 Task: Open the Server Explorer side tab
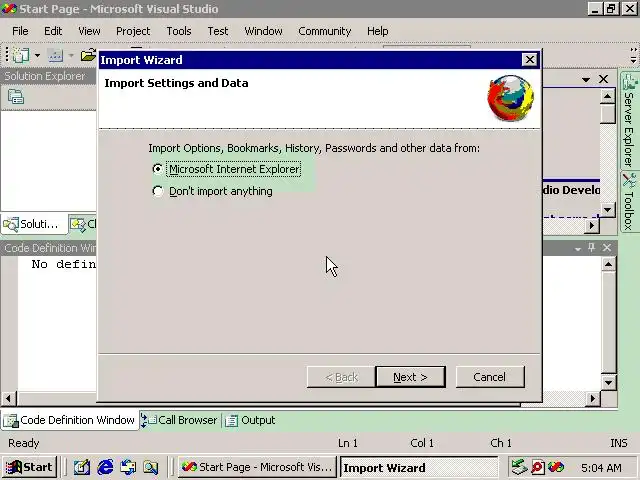(629, 120)
